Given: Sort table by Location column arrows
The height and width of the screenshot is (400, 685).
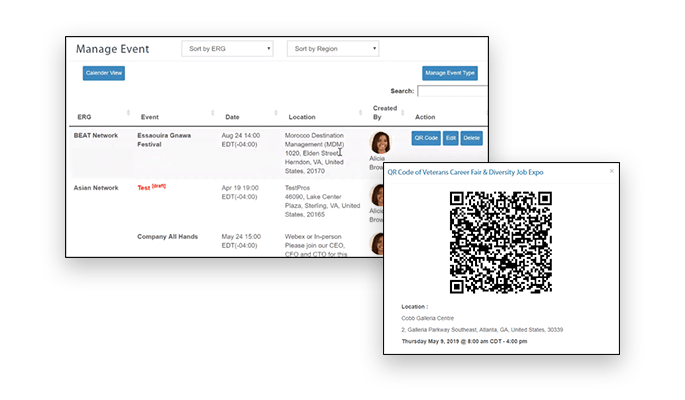Looking at the screenshot, I should [360, 113].
